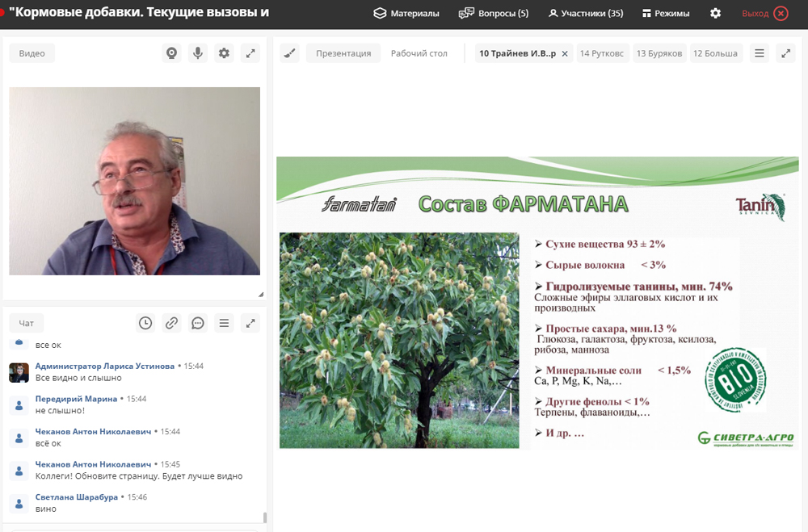Viewport: 808px width, 532px height.
Task: Switch to the Презентация tab
Action: click(x=343, y=53)
